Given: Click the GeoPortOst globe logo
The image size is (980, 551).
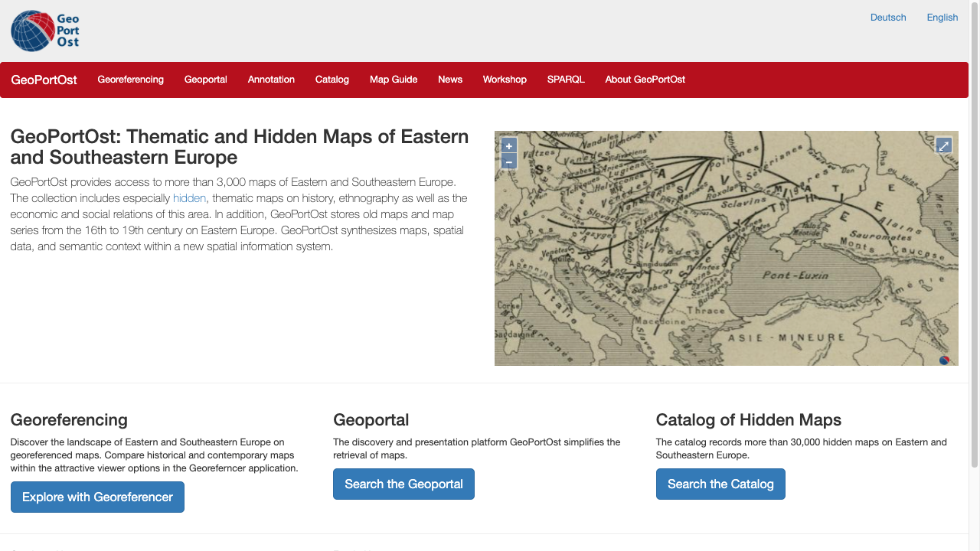Looking at the screenshot, I should pos(44,31).
